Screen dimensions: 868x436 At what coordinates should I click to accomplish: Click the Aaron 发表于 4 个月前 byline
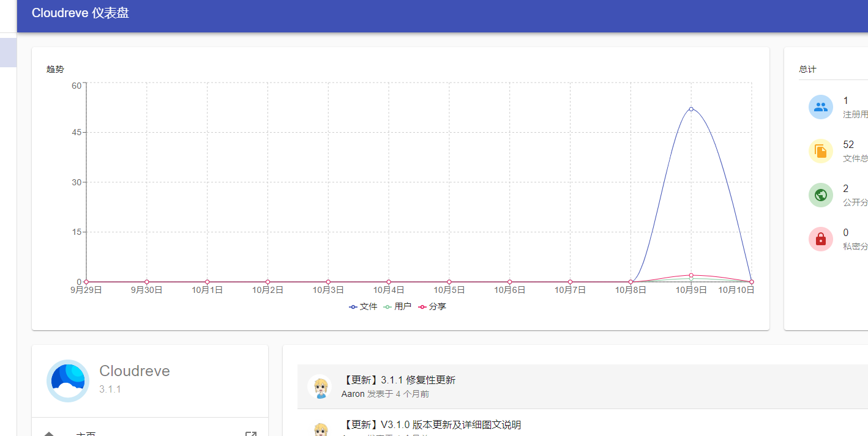[385, 394]
